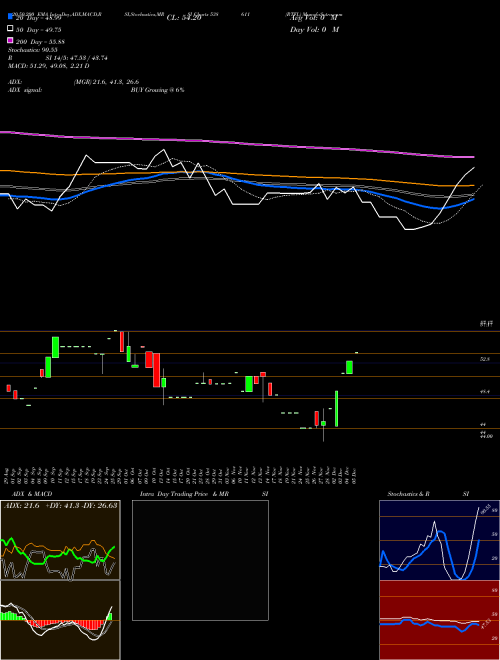Click the '49.4' price axis label
Image resolution: width=500 pixels, height=660 pixels.
point(485,392)
